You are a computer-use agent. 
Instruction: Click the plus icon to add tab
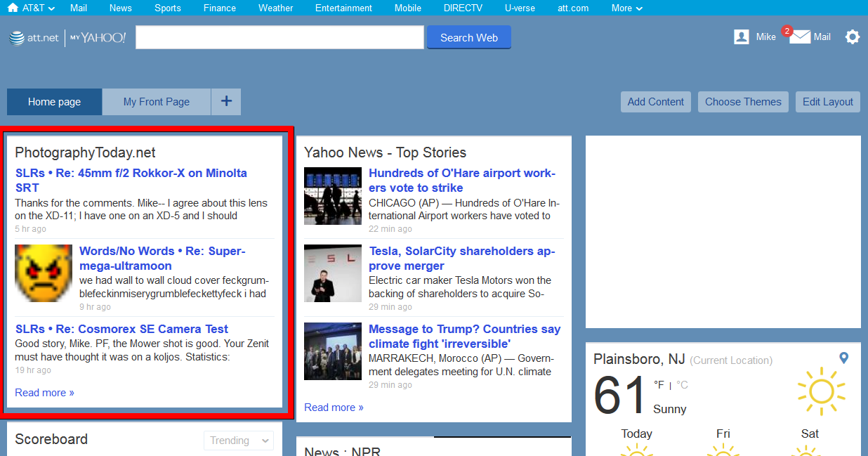tap(226, 102)
